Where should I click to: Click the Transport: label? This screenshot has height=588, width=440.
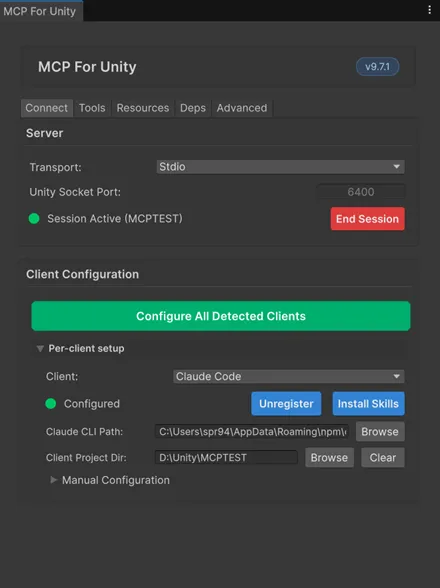[x=56, y=167]
